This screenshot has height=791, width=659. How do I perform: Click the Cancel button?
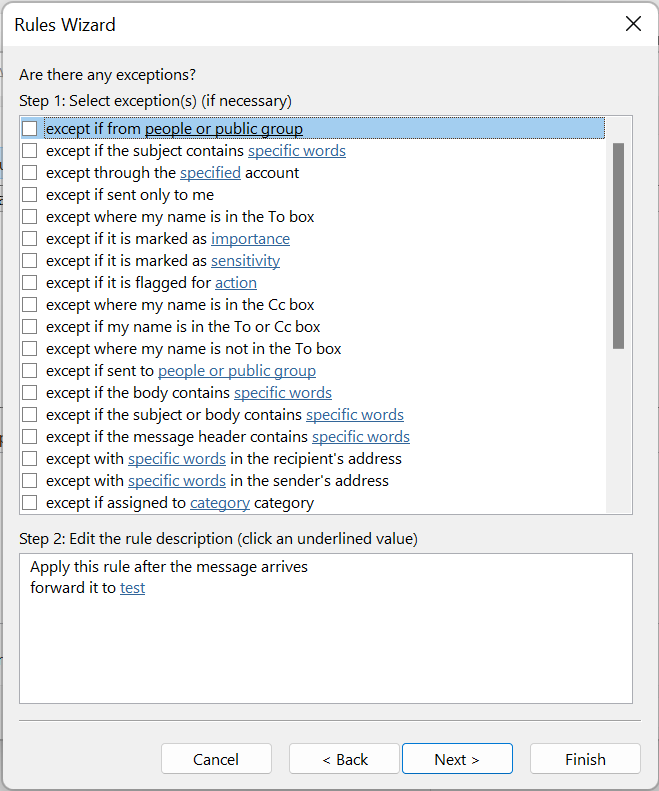pos(216,759)
